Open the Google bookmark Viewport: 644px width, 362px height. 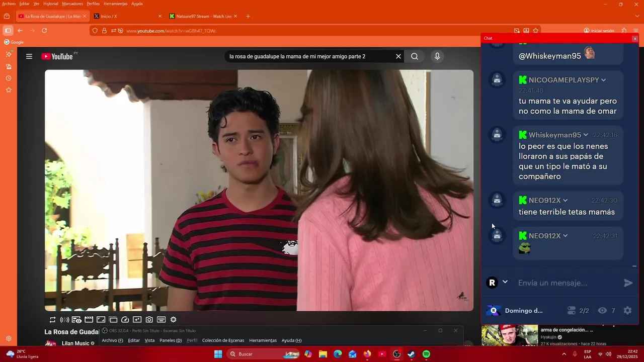[14, 42]
